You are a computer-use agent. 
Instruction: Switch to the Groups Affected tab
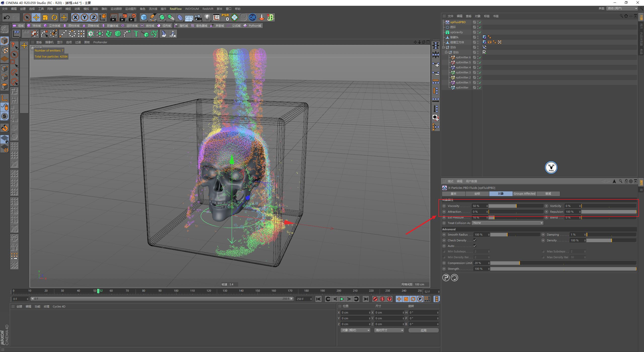[x=525, y=194]
